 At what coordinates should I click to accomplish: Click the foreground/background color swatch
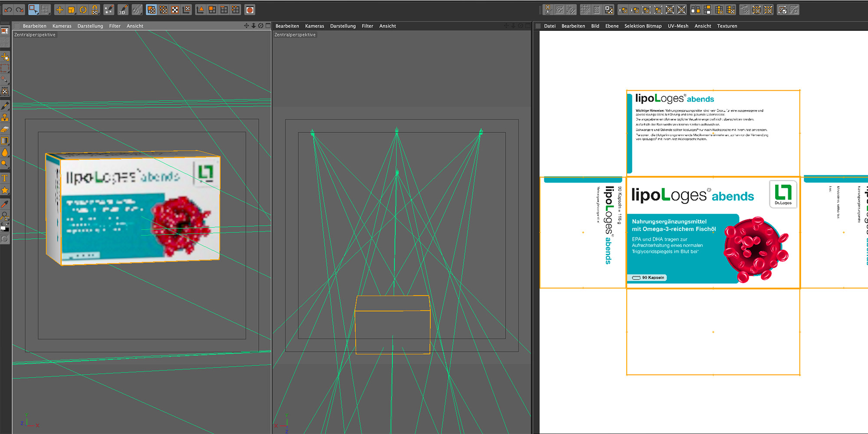(x=4, y=228)
